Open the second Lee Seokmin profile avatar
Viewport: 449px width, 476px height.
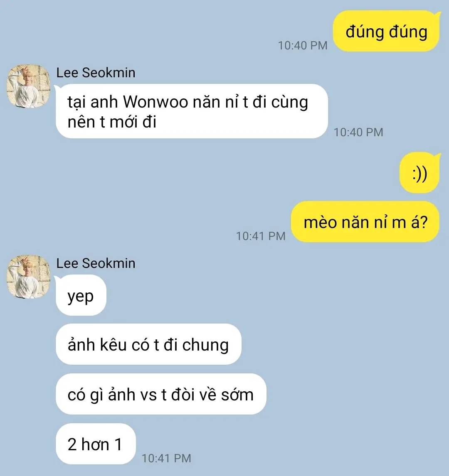click(x=28, y=277)
